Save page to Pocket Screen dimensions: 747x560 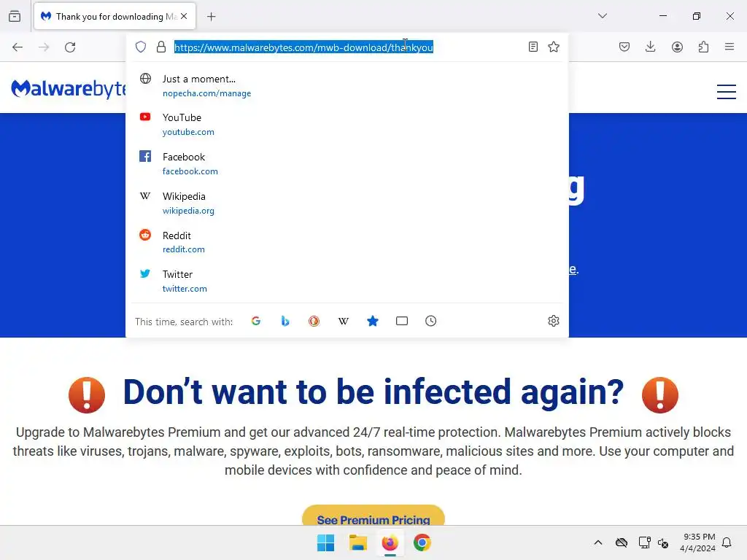click(x=624, y=47)
